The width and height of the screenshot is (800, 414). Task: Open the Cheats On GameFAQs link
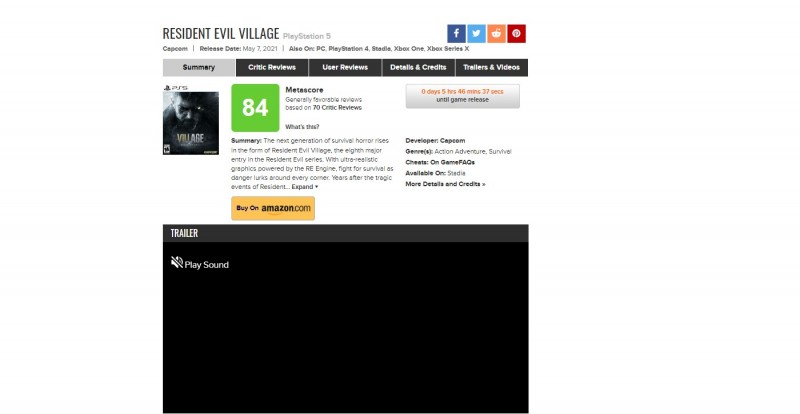[456, 162]
